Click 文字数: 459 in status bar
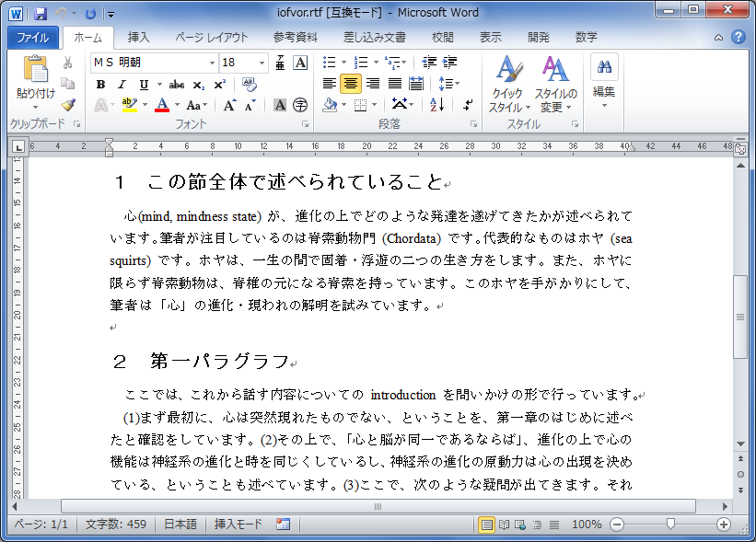The width and height of the screenshot is (756, 542). click(116, 524)
